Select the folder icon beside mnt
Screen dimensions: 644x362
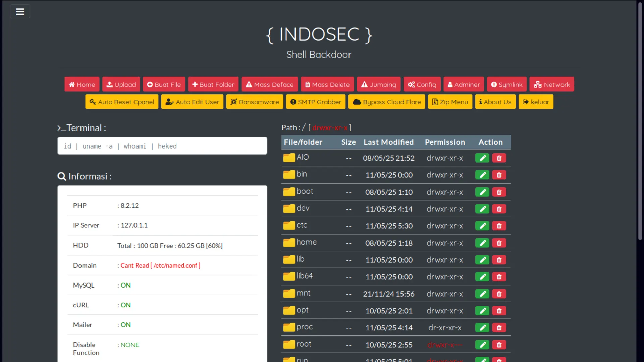point(288,293)
